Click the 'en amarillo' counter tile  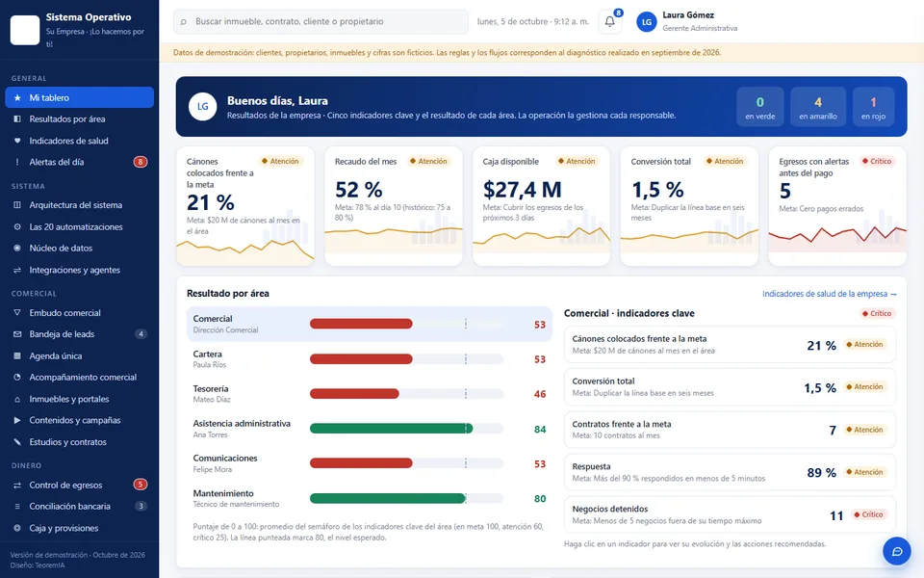click(x=818, y=107)
